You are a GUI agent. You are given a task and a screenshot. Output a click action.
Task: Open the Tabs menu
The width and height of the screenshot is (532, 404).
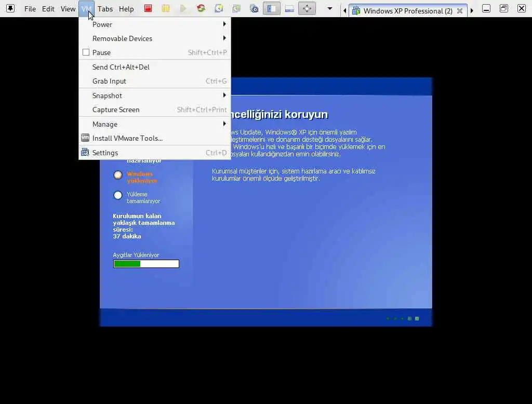click(x=105, y=9)
